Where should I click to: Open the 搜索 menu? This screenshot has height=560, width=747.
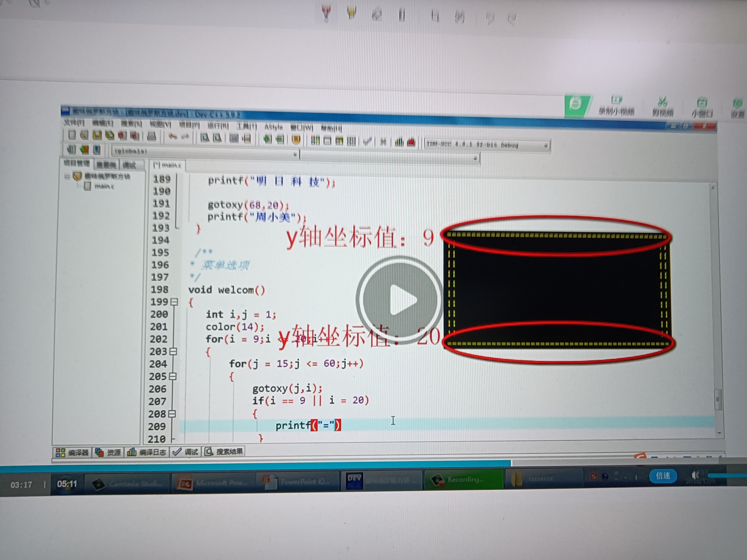[131, 124]
